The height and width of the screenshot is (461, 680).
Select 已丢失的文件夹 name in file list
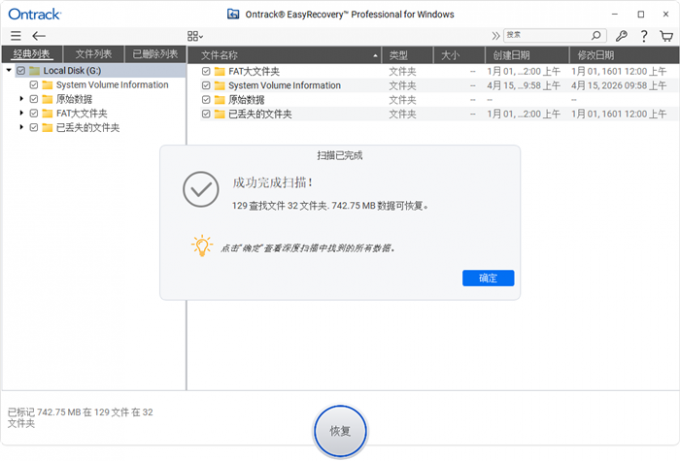260,114
